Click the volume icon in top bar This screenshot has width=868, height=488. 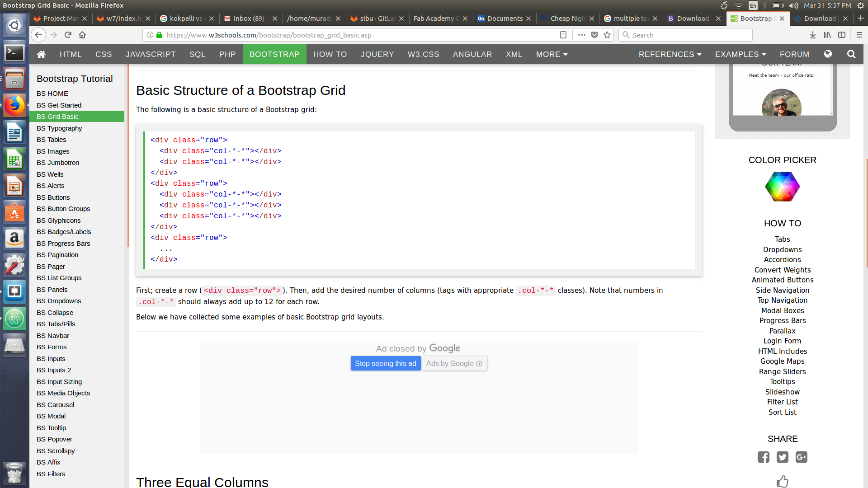(793, 5)
